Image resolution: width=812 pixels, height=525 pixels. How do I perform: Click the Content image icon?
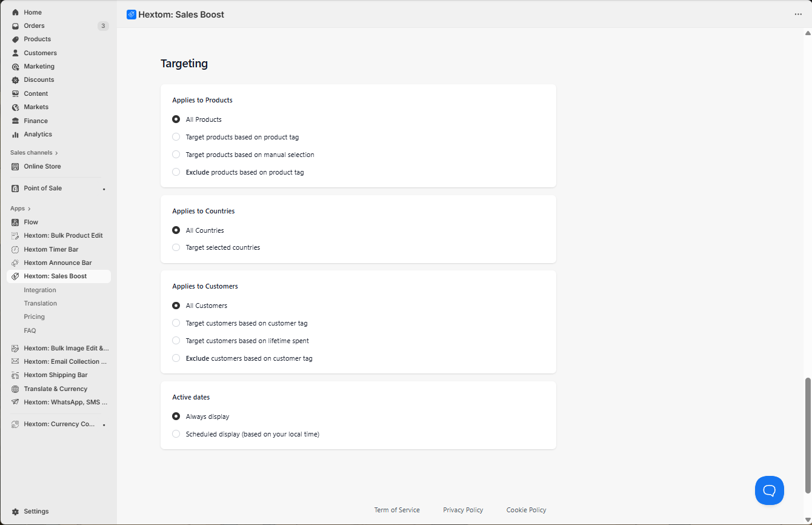click(x=16, y=93)
